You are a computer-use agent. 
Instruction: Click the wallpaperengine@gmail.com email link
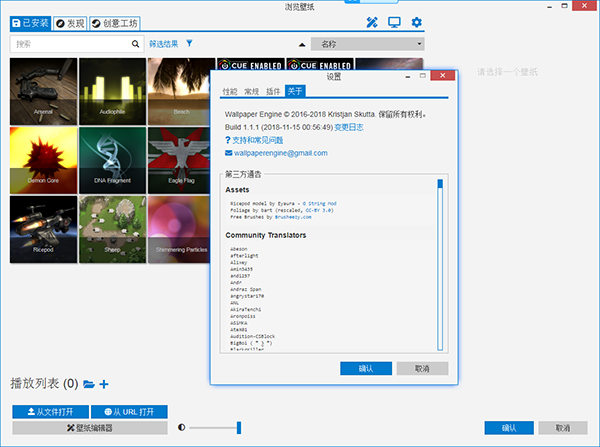click(x=280, y=153)
